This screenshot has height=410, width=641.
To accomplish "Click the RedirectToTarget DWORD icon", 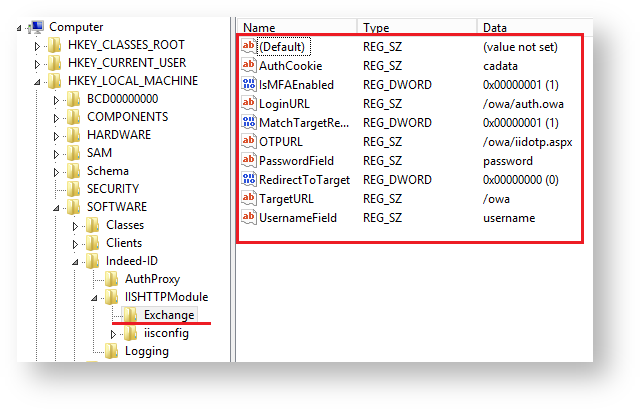I will pyautogui.click(x=249, y=180).
